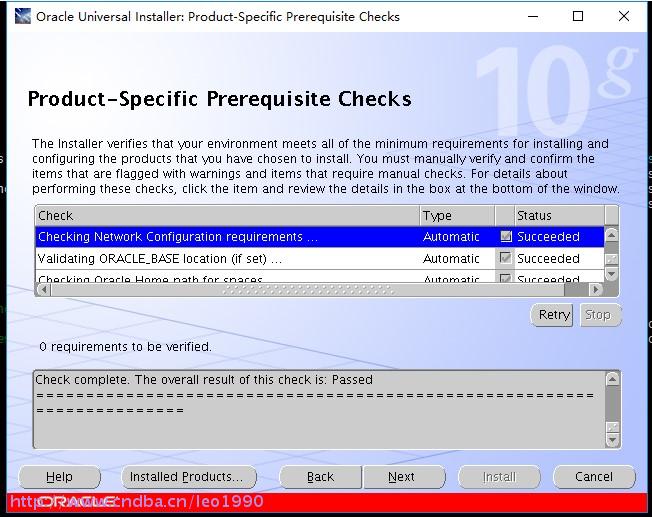Click the Oracle Universal Installer title bar icon
The width and height of the screenshot is (652, 517).
coord(22,16)
